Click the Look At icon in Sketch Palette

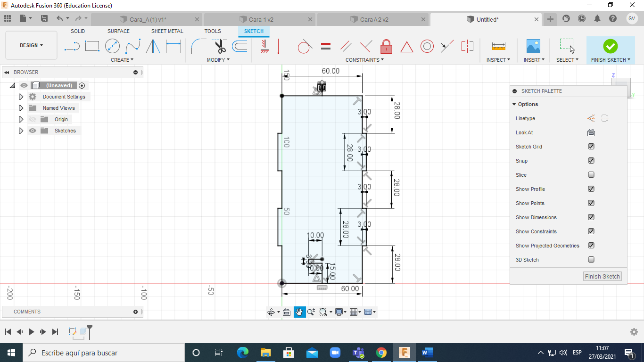591,132
